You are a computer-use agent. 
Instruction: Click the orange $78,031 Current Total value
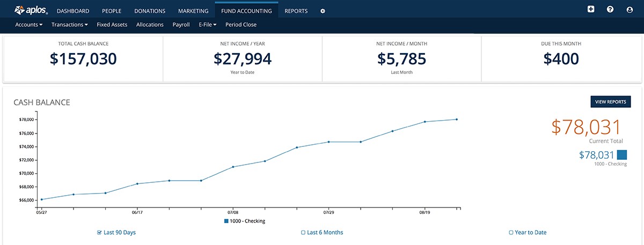pos(586,127)
